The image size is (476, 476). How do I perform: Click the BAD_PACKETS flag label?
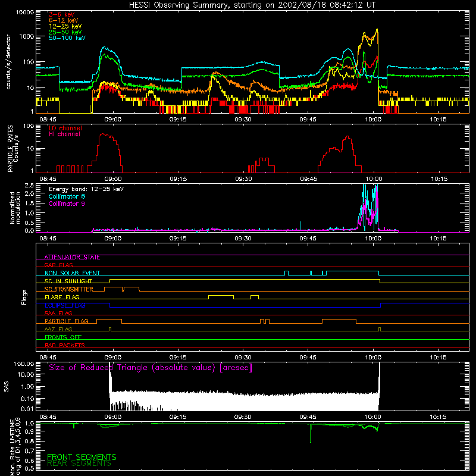(x=65, y=345)
